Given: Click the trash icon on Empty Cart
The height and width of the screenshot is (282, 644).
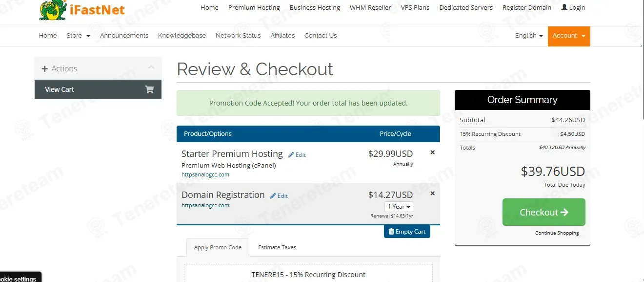Looking at the screenshot, I should click(391, 232).
